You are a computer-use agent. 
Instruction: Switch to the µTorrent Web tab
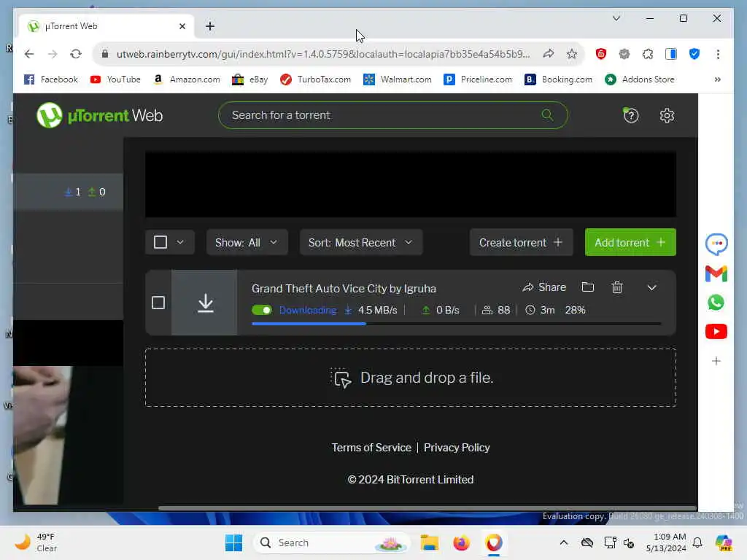pos(107,26)
